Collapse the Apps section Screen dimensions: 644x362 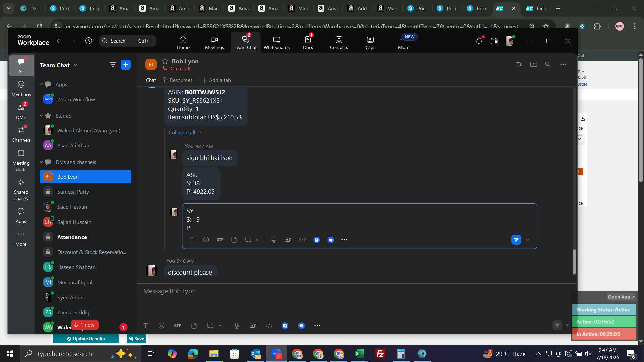tap(41, 84)
